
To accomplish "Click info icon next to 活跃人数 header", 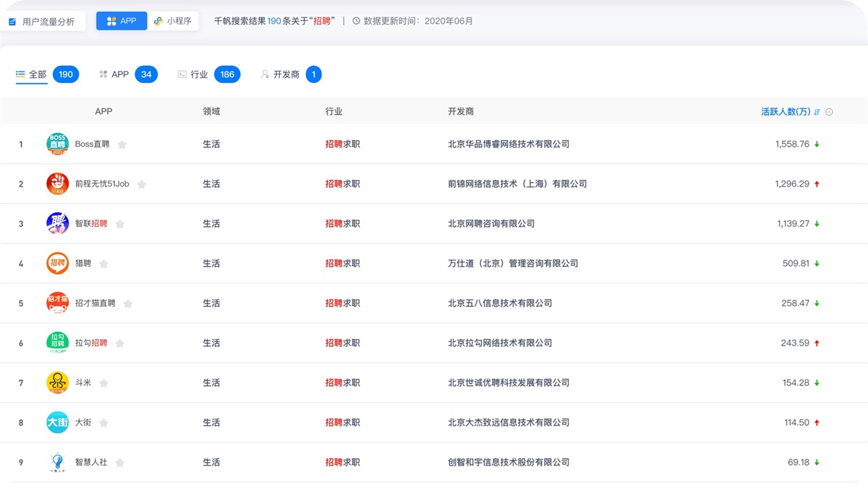I will tap(830, 112).
